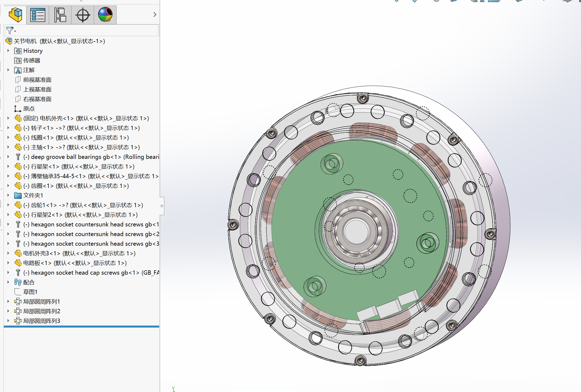Select the 草图1 sketch icon
Image resolution: width=581 pixels, height=392 pixels.
pyautogui.click(x=18, y=292)
